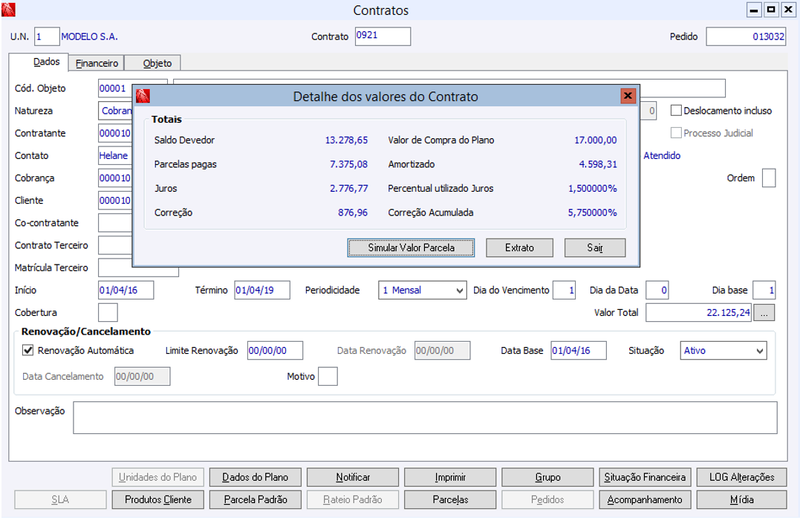Screen dimensions: 800x518
Task: Click the Dados do Plano button
Action: (x=255, y=478)
